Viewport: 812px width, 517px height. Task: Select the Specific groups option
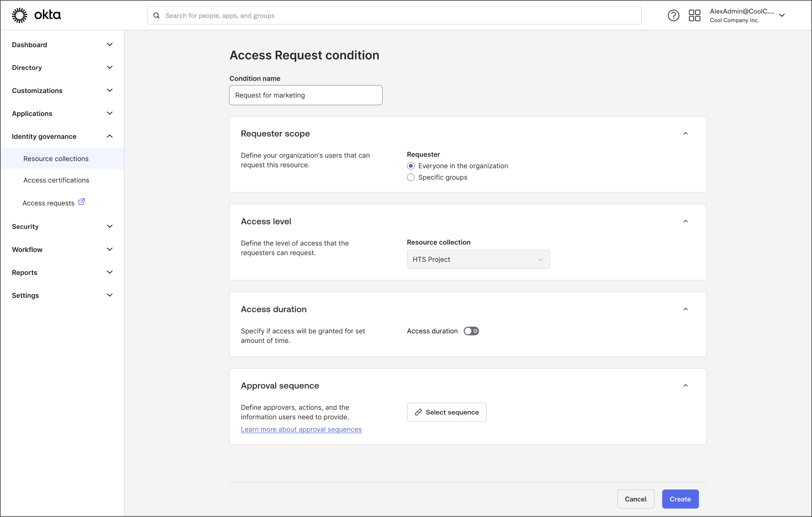point(411,177)
